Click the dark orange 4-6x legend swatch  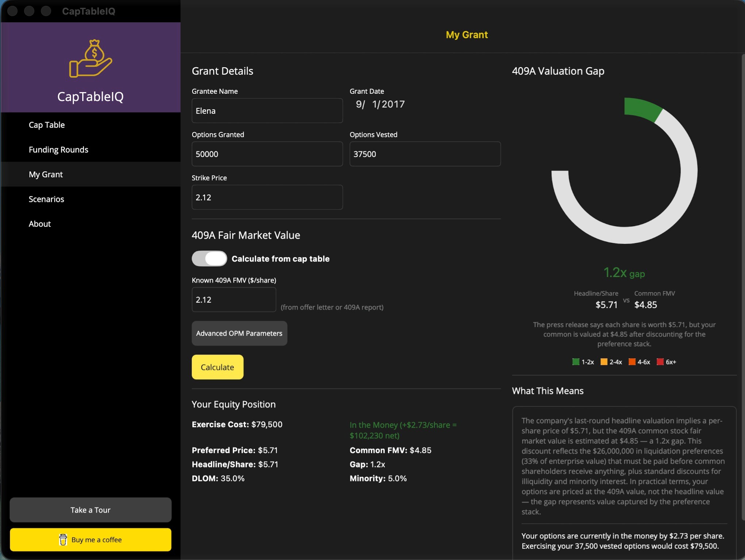click(x=631, y=362)
